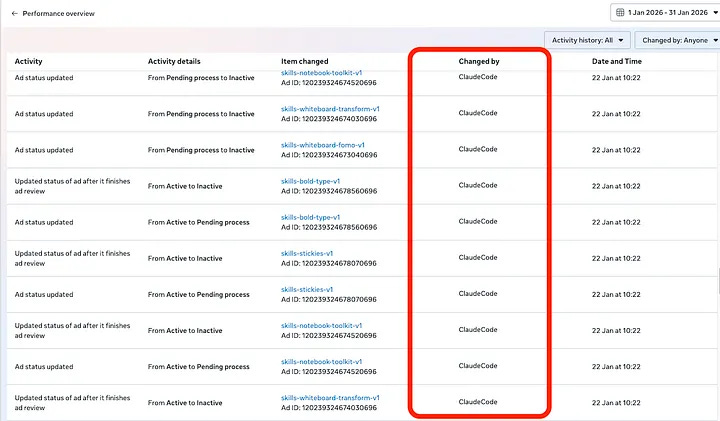This screenshot has height=421, width=720.
Task: Click the vertical scrollbar at the right edge
Action: 718,281
